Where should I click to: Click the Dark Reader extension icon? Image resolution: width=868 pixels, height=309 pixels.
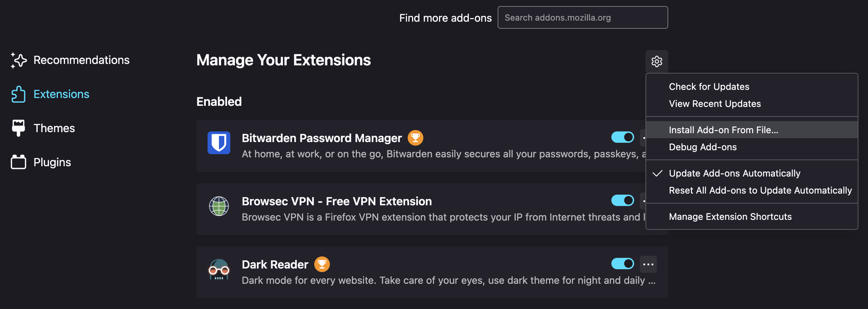click(x=219, y=269)
